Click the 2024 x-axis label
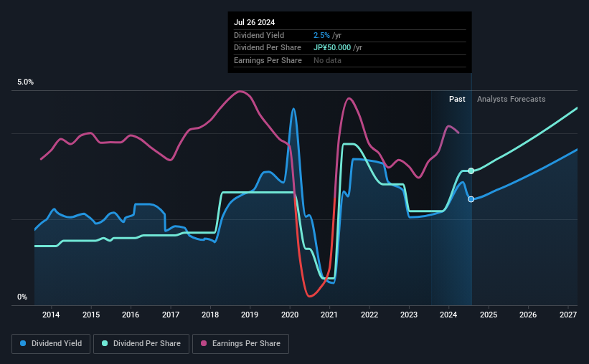Screen dimensions: 589x364 448,315
